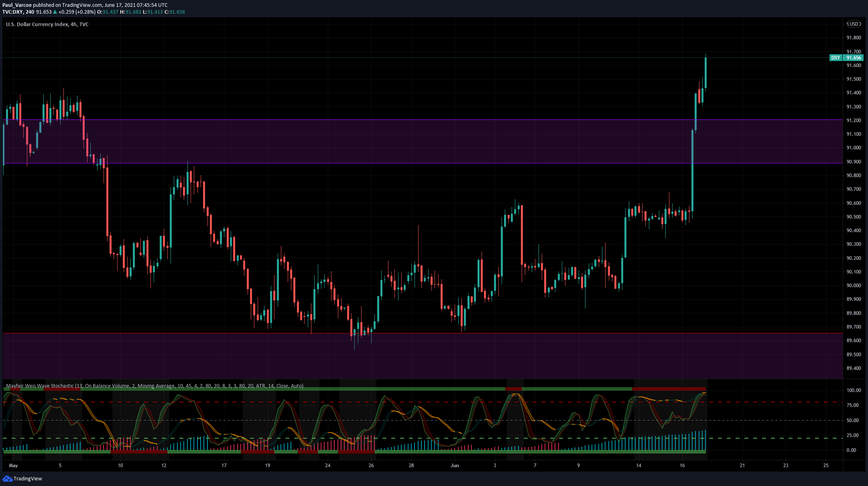Click the 91.800 price axis label
The width and height of the screenshot is (868, 486).
coord(854,38)
